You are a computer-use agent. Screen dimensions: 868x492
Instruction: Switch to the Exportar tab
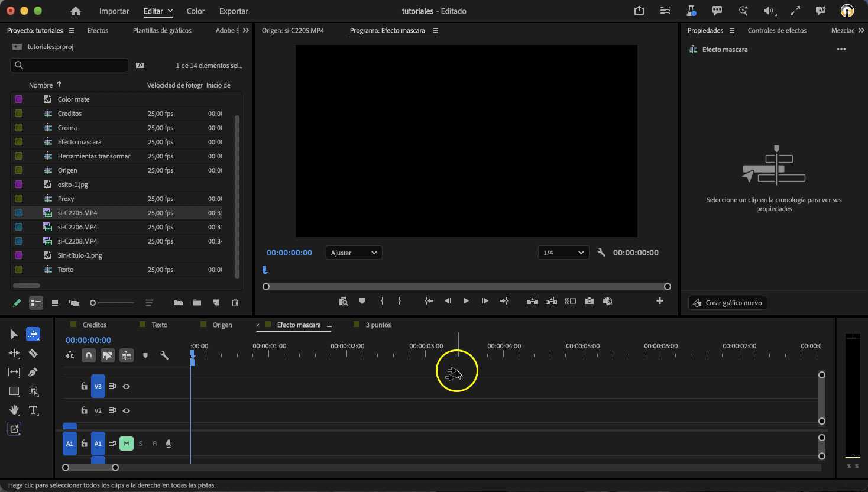tap(234, 11)
